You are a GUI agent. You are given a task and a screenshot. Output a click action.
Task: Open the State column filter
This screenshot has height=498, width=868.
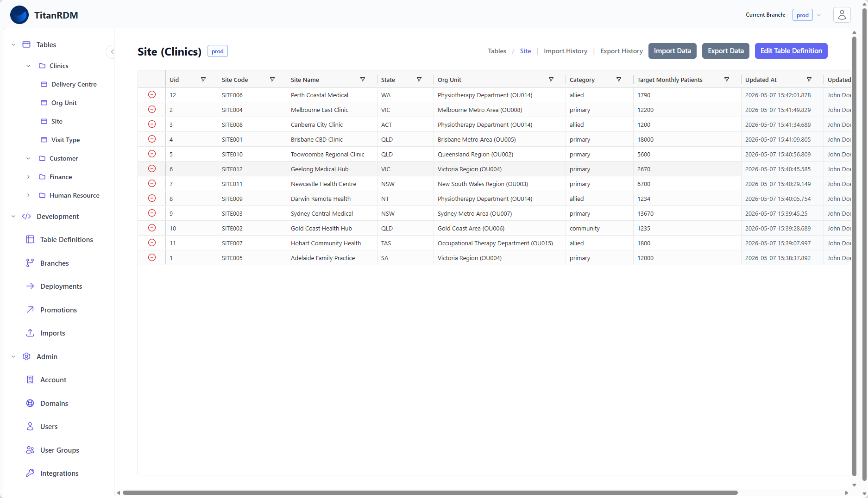[419, 80]
